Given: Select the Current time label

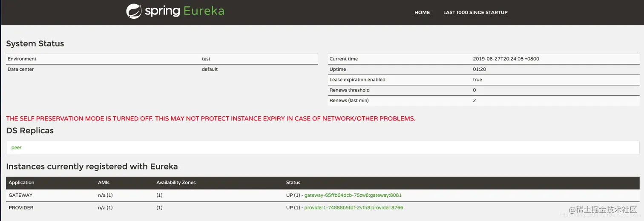Looking at the screenshot, I should click(x=344, y=59).
